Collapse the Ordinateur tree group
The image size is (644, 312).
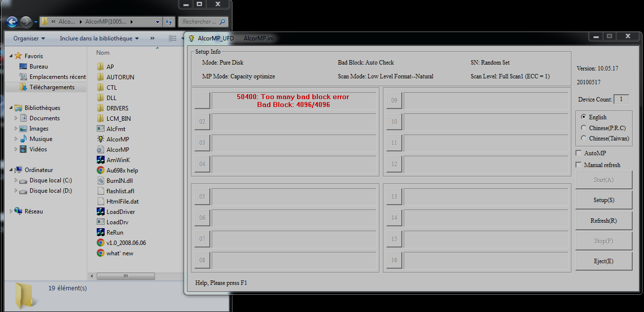(11, 170)
